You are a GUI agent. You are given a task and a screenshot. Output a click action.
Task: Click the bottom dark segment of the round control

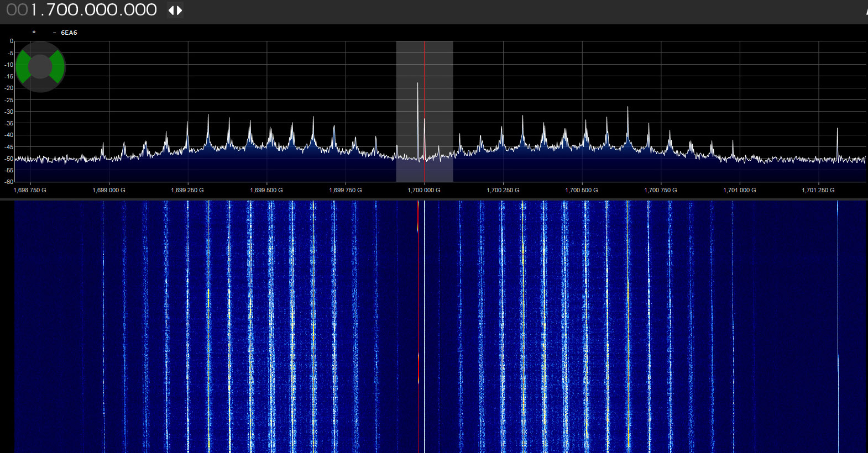tap(40, 86)
